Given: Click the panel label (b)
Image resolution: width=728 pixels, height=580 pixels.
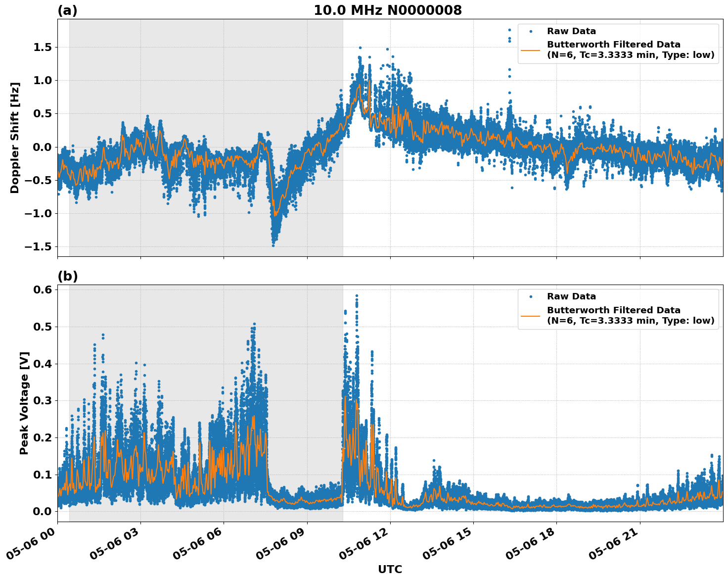Looking at the screenshot, I should tap(68, 275).
